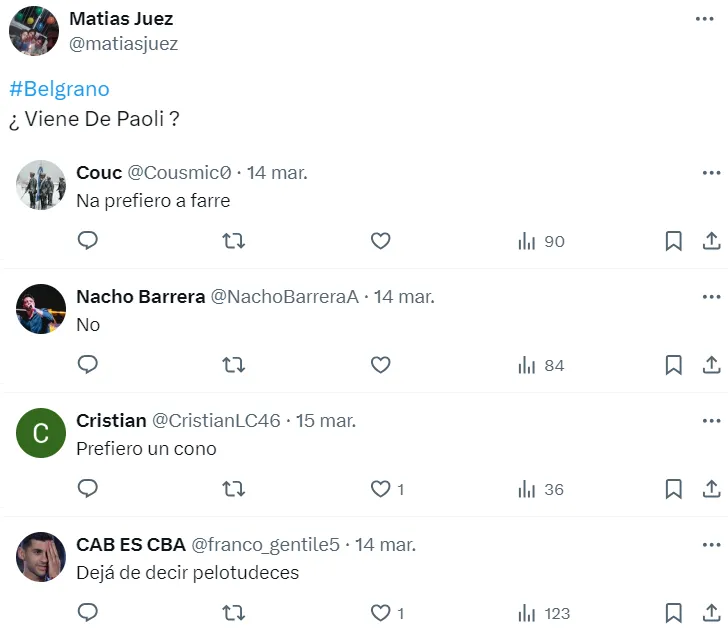The width and height of the screenshot is (728, 628).
Task: Bookmark Nacho Barrera's reply
Action: [674, 365]
